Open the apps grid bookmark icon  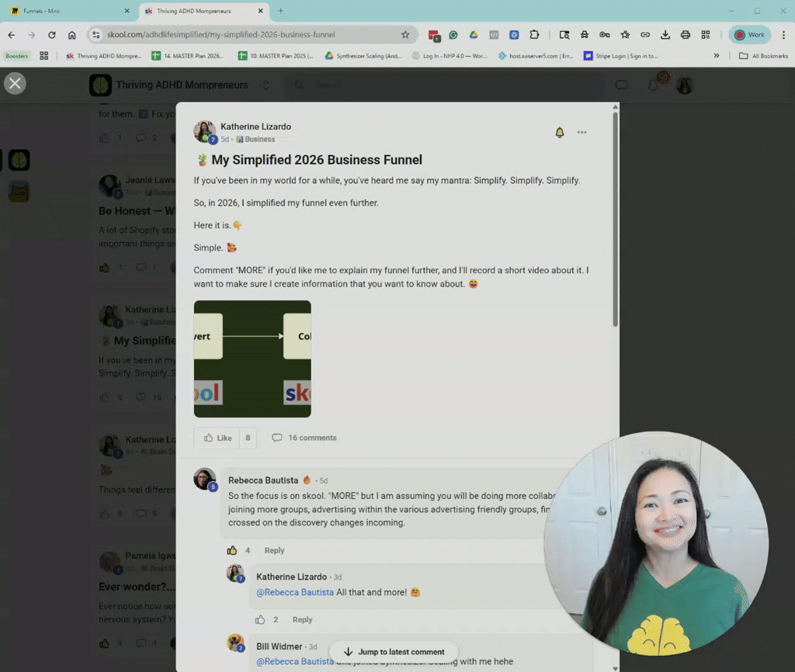tap(44, 56)
